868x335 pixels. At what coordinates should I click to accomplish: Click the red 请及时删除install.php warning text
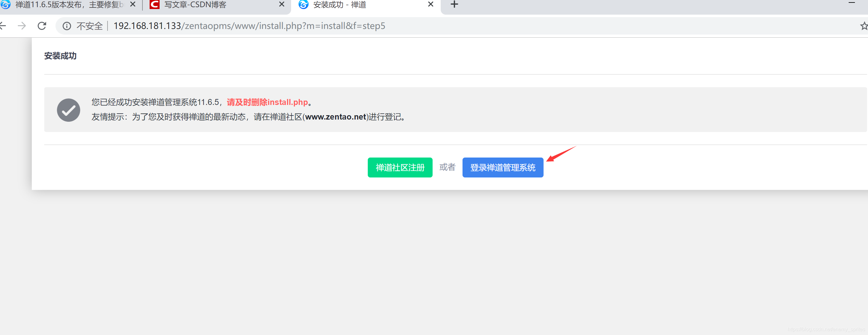tap(267, 102)
